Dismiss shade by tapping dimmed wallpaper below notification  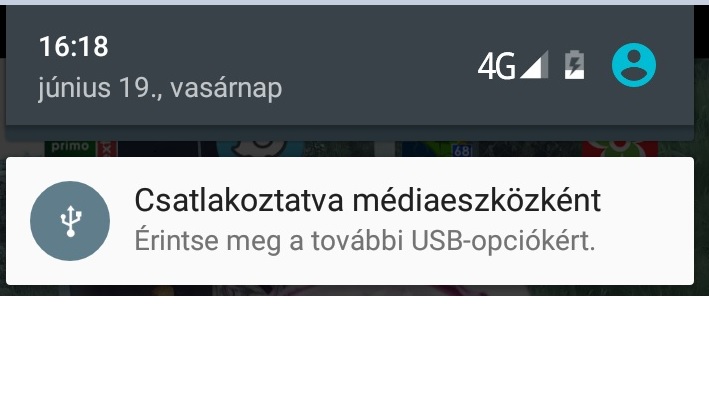[354, 290]
